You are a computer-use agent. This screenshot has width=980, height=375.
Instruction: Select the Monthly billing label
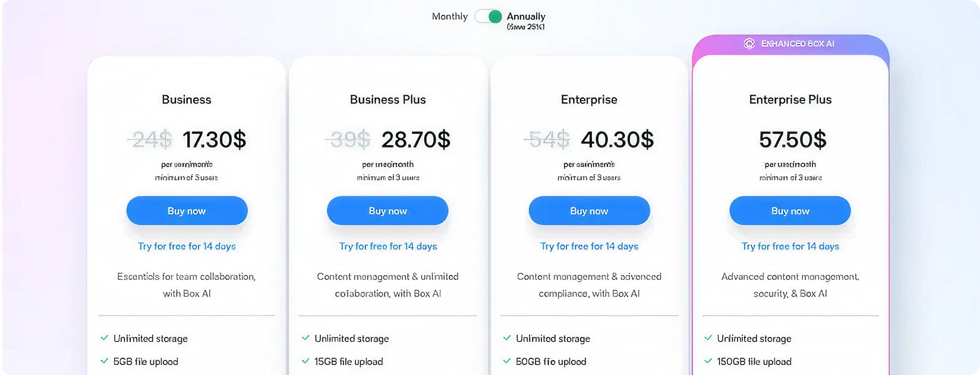449,17
